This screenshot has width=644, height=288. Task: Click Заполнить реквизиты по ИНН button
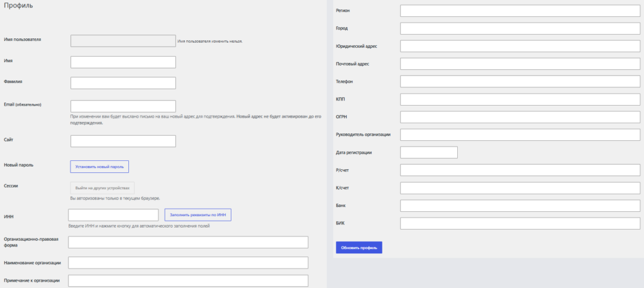(198, 215)
